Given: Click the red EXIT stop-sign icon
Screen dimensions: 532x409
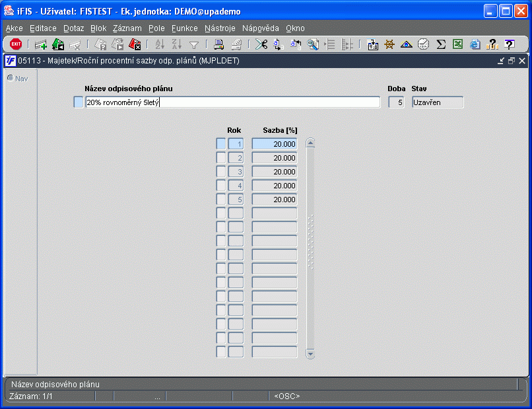Looking at the screenshot, I should click(16, 44).
